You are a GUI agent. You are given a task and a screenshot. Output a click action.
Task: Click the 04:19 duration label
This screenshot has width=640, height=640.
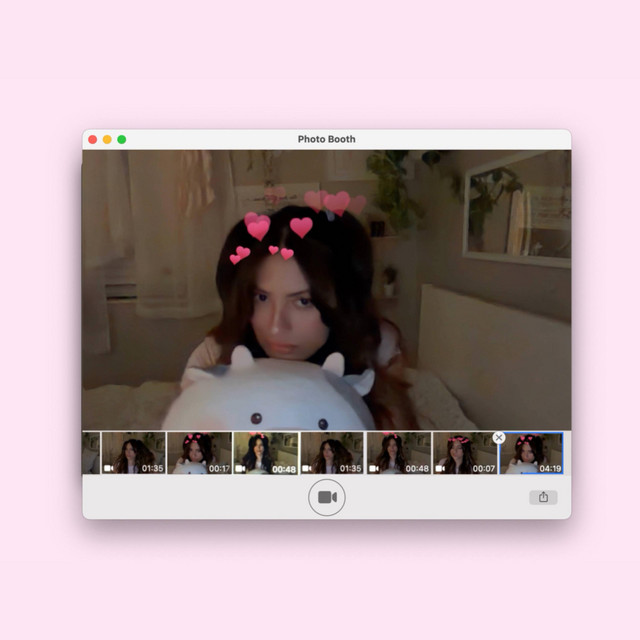click(x=550, y=469)
